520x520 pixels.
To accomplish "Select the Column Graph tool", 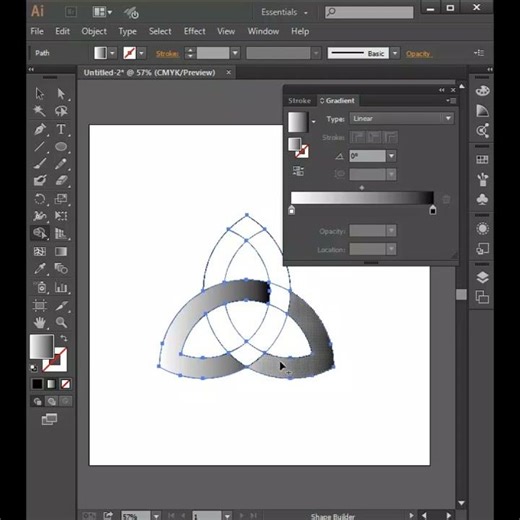I will [x=61, y=287].
